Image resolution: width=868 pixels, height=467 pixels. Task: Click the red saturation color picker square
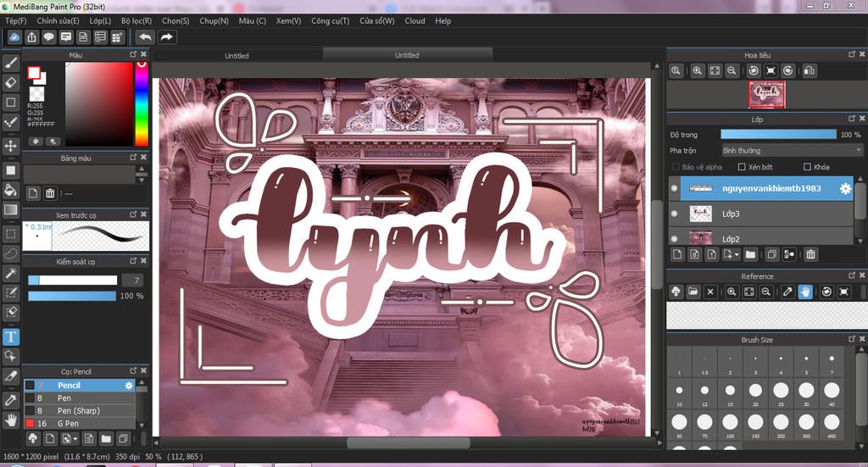[99, 103]
